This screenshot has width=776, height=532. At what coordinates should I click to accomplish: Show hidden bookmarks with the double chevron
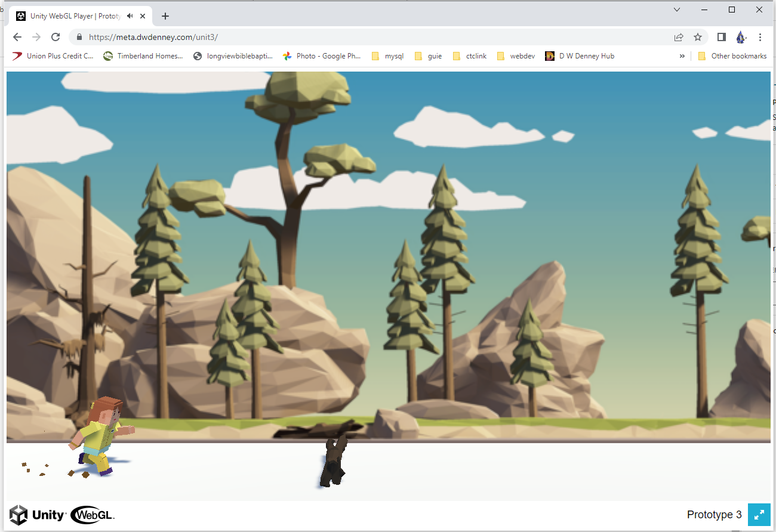pos(682,56)
